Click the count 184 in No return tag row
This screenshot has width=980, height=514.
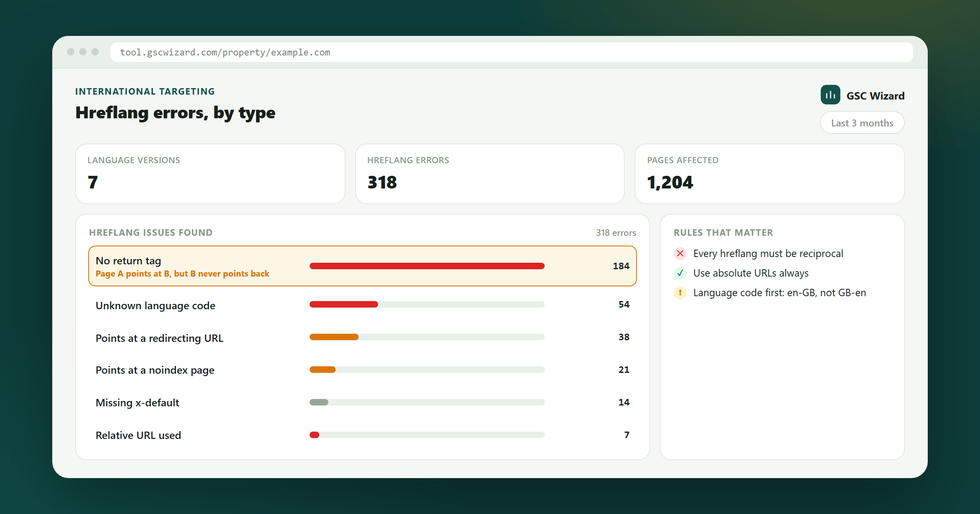click(x=621, y=266)
